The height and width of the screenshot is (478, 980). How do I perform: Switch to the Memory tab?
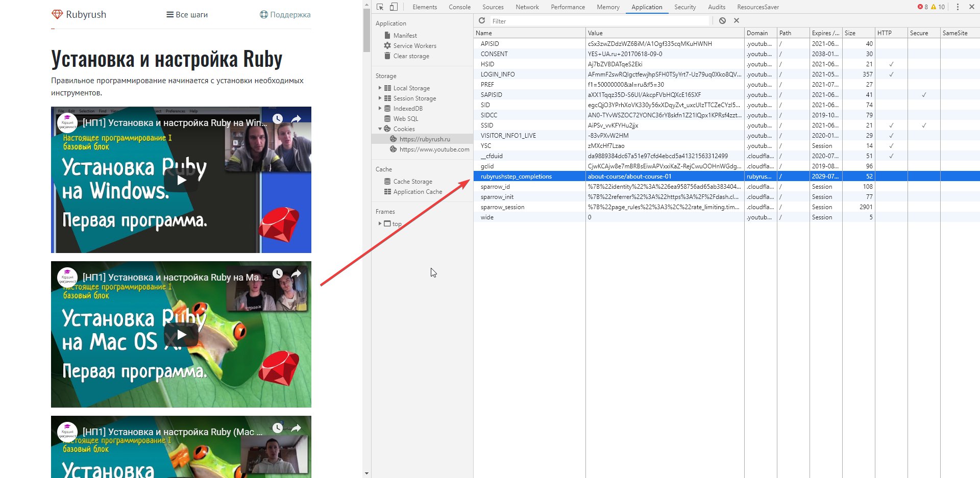click(608, 7)
